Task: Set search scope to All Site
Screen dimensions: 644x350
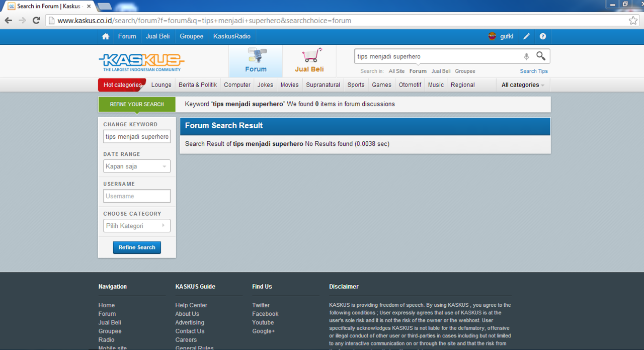Action: (396, 71)
